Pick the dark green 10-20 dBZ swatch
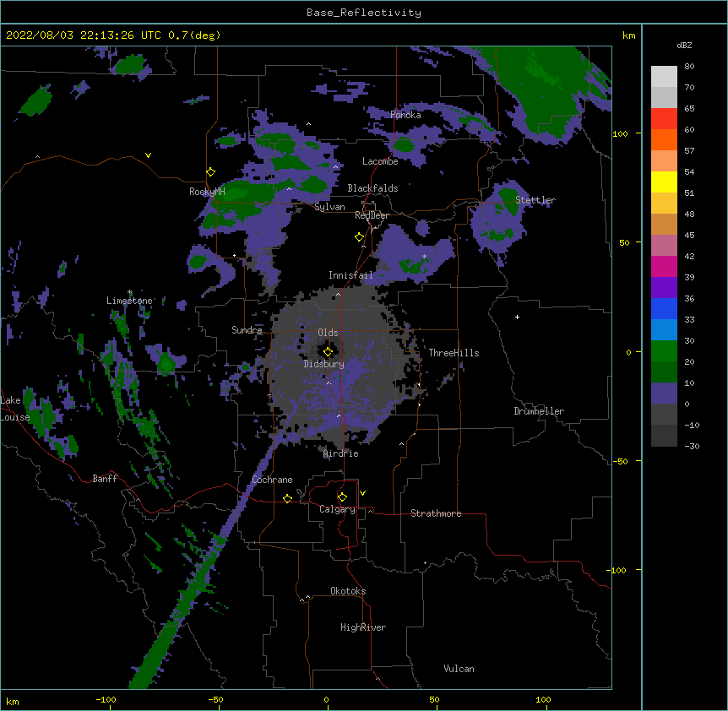Viewport: 728px width, 711px height. coord(664,372)
